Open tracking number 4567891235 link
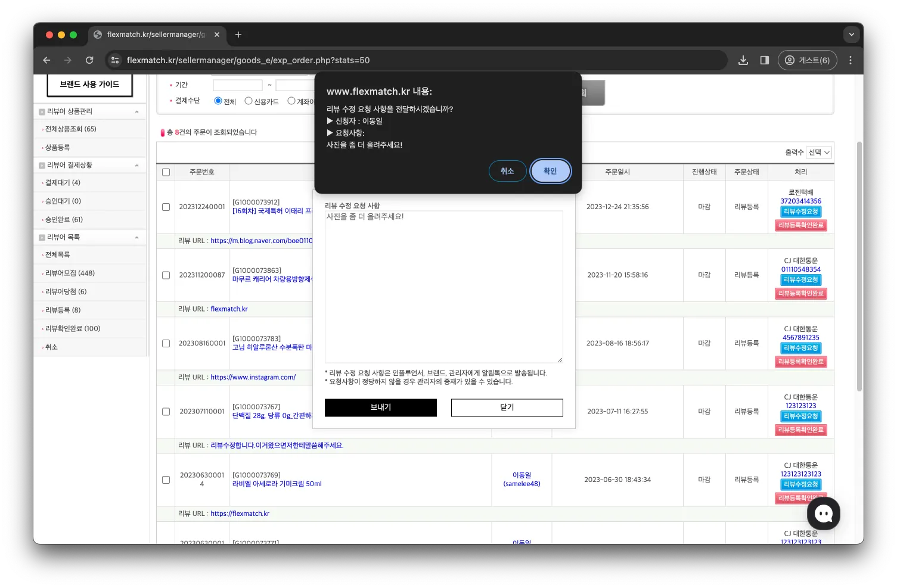 click(x=801, y=338)
